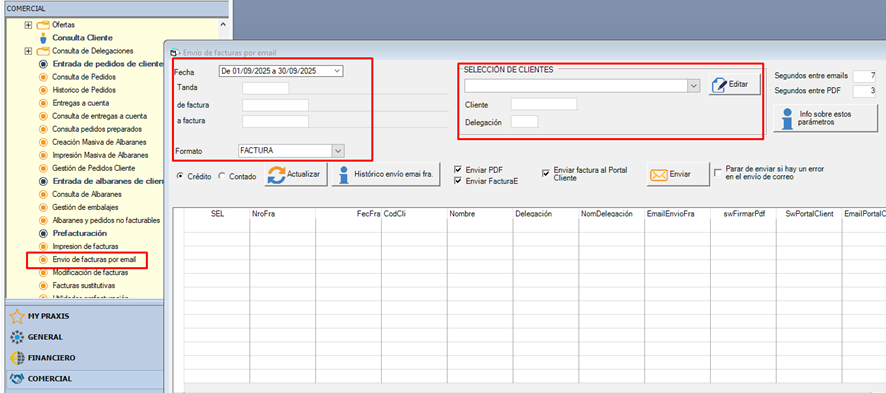Click the SEL column header
886x393 pixels.
coord(217,214)
